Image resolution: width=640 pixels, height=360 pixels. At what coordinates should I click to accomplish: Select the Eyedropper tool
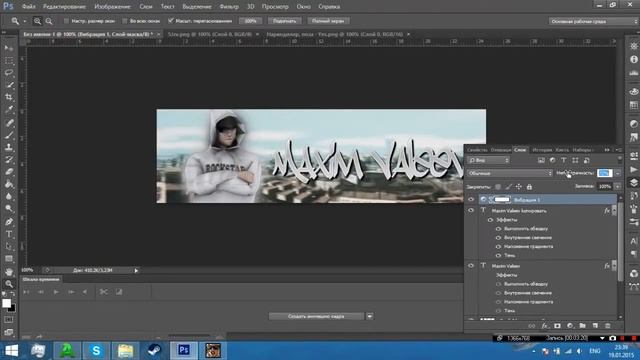coord(9,109)
